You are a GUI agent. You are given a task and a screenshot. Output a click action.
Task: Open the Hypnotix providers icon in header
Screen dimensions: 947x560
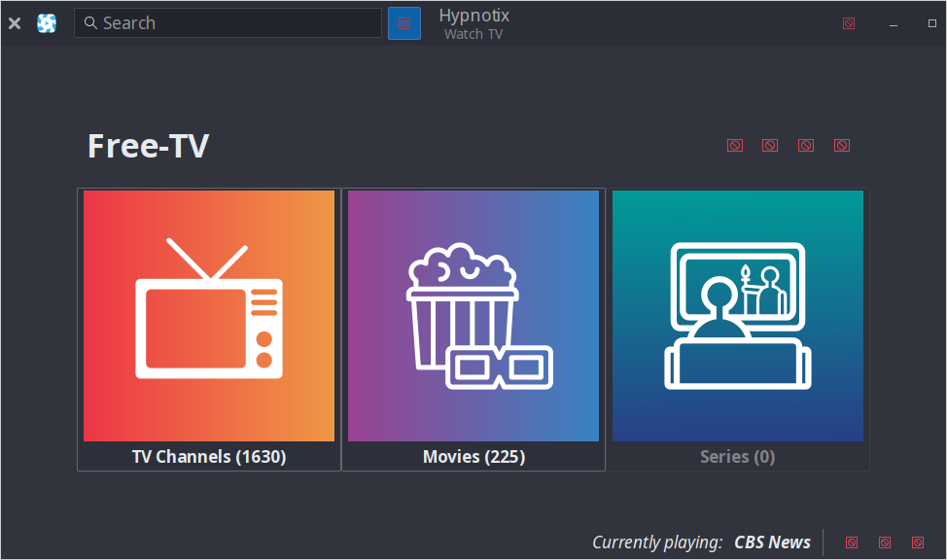47,23
